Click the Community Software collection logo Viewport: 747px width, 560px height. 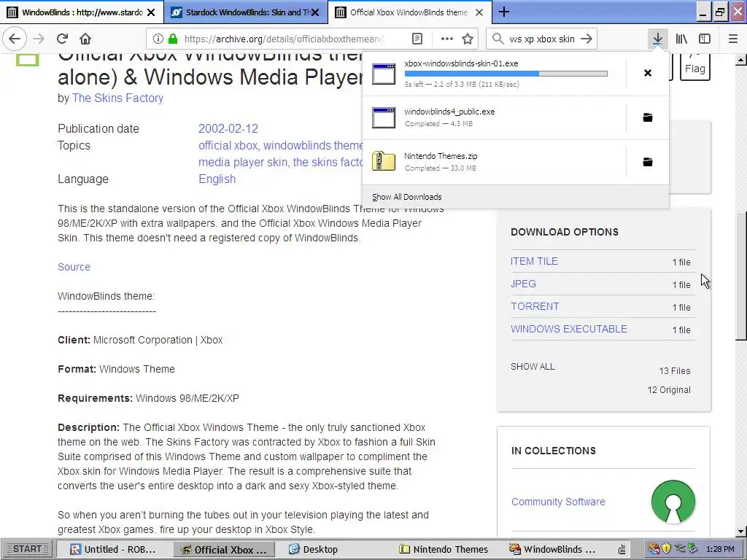[673, 502]
